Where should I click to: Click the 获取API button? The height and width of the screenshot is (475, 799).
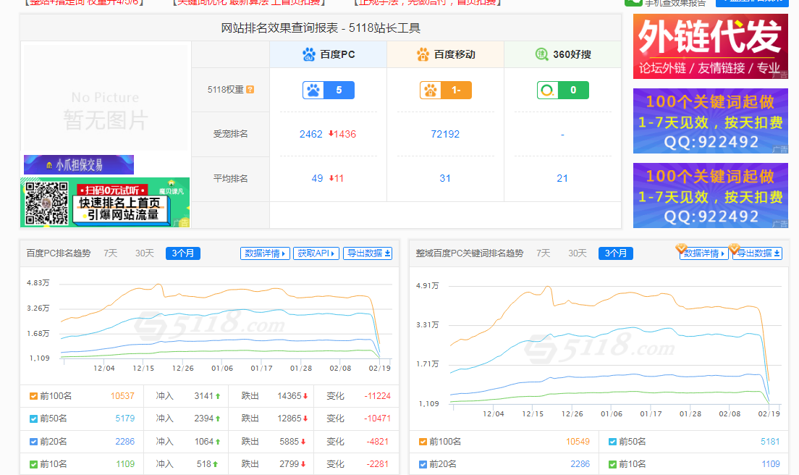point(316,253)
